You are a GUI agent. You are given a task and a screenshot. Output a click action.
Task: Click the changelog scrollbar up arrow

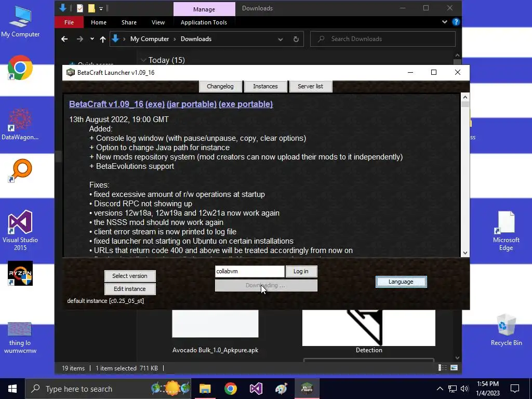pos(465,97)
